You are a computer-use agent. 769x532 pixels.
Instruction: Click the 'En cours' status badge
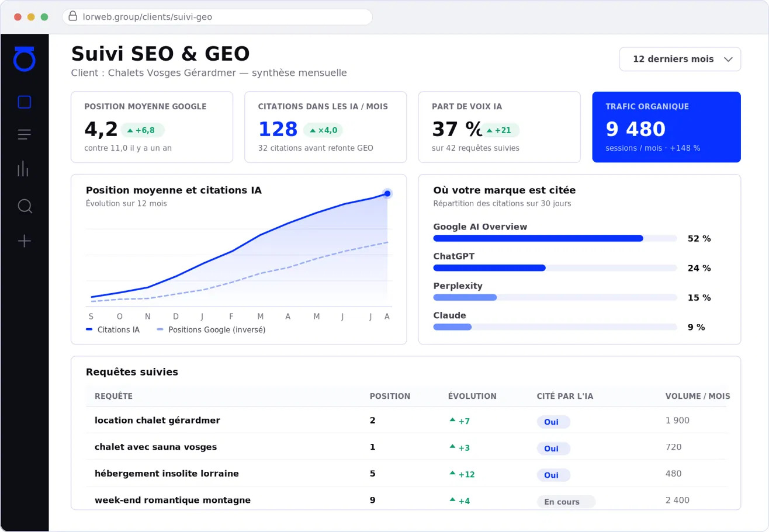[566, 502]
